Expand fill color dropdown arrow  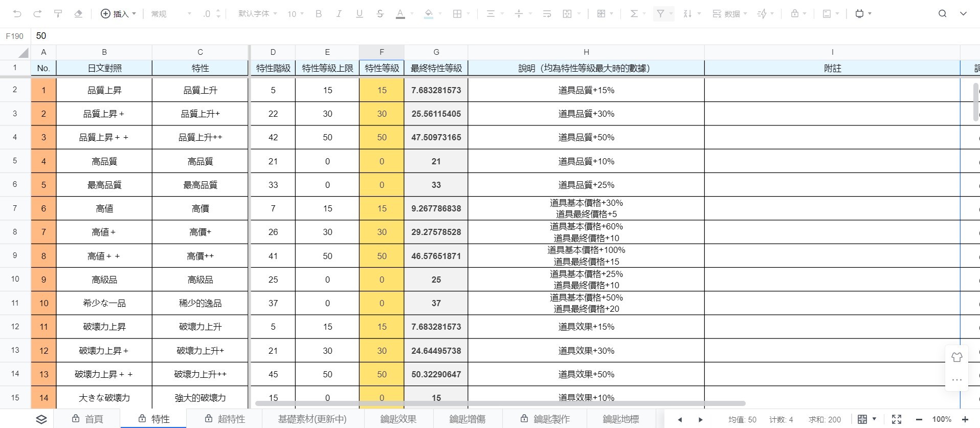pyautogui.click(x=440, y=14)
